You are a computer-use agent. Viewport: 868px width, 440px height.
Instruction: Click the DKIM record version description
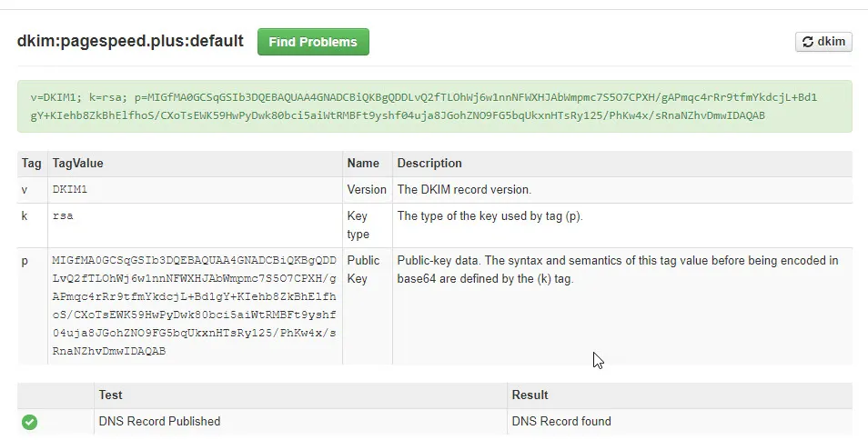click(464, 190)
